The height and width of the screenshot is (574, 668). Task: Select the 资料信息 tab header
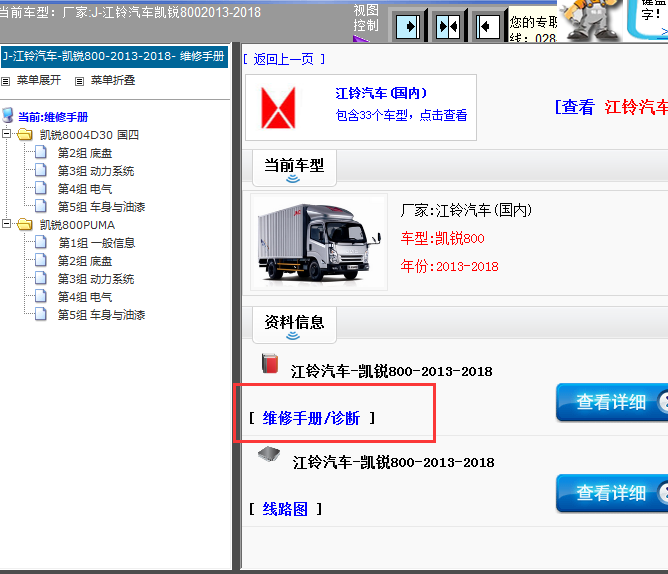click(294, 324)
